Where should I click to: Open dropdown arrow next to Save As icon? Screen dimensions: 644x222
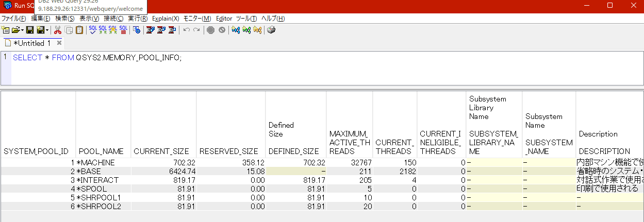(47, 30)
